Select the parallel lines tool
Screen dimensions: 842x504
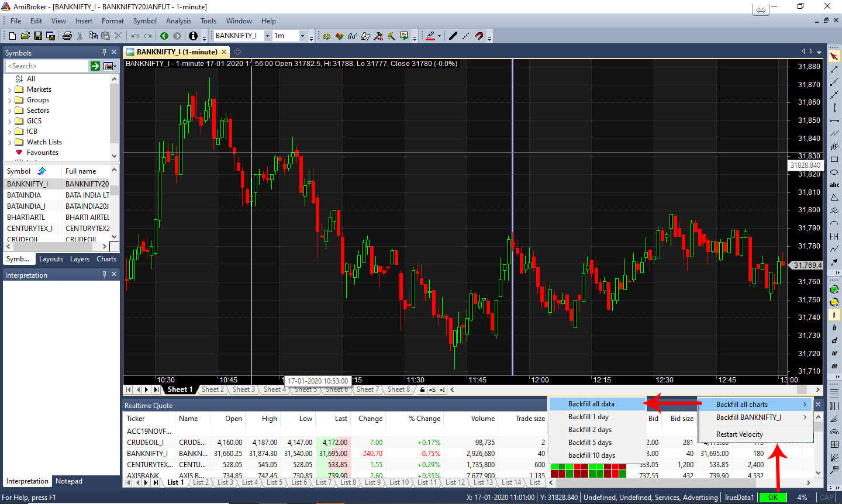pos(834,133)
